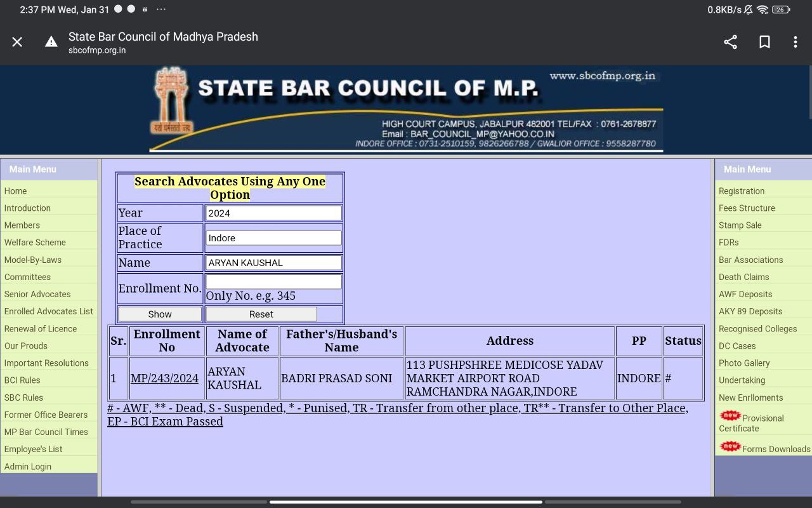Tap new badge beside Provisional Certificate
The image size is (812, 508).
coord(730,415)
